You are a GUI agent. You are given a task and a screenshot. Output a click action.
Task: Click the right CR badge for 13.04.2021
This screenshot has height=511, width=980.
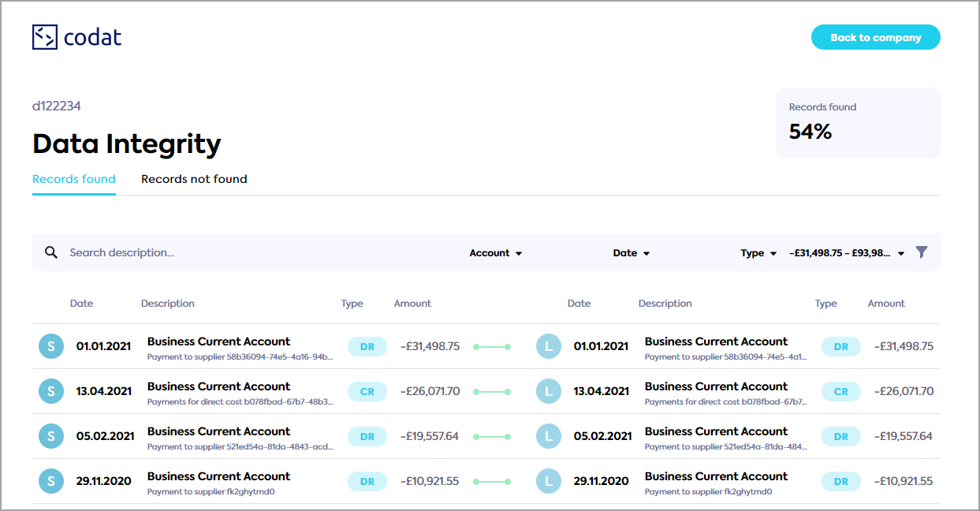coord(841,392)
